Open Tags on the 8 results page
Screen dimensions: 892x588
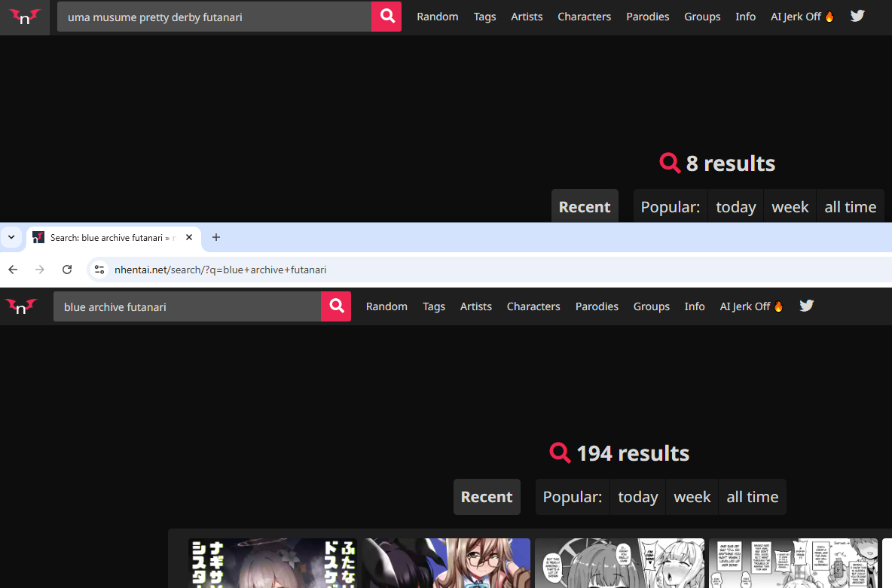pos(484,17)
